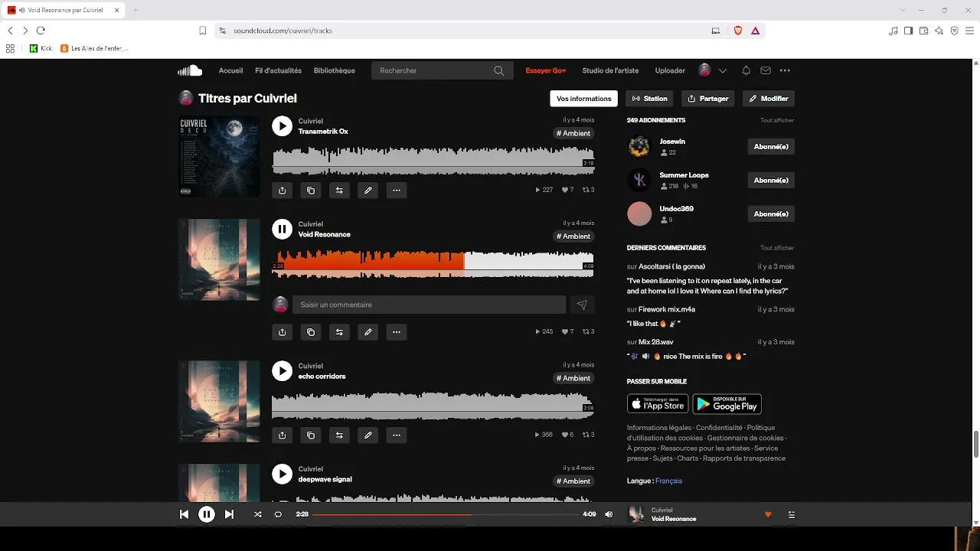Toggle repeat in the player bar
The width and height of the screenshot is (980, 551).
click(x=278, y=514)
